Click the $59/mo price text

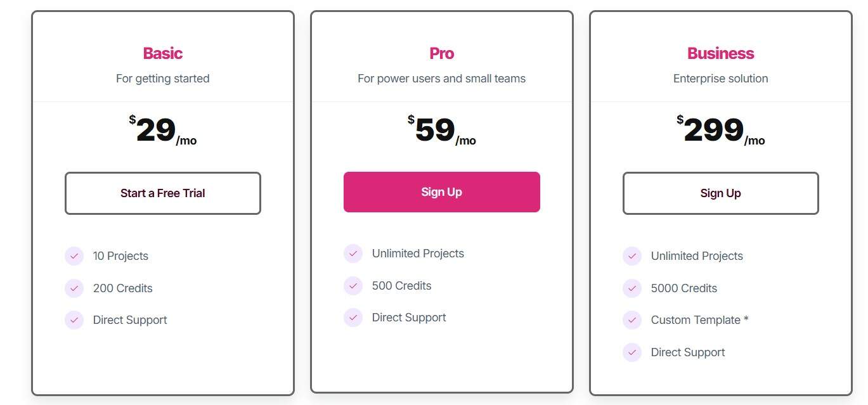click(441, 130)
